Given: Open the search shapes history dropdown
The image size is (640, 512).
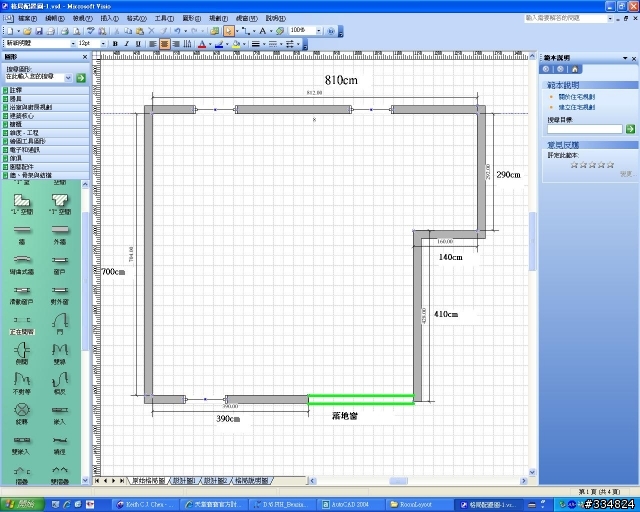Looking at the screenshot, I should (68, 78).
